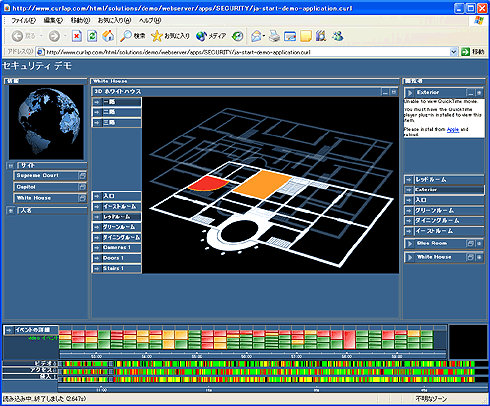The image size is (490, 406).
Task: Click the tall red event block on timeline
Action: (x=349, y=340)
